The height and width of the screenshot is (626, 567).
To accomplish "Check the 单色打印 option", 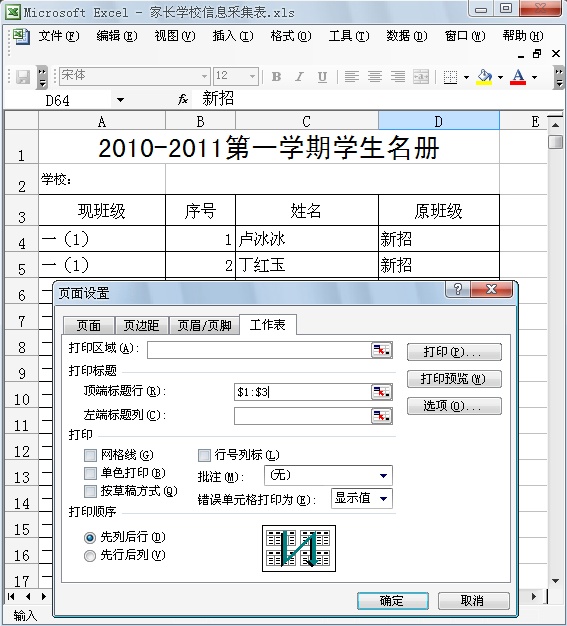I will [90, 473].
